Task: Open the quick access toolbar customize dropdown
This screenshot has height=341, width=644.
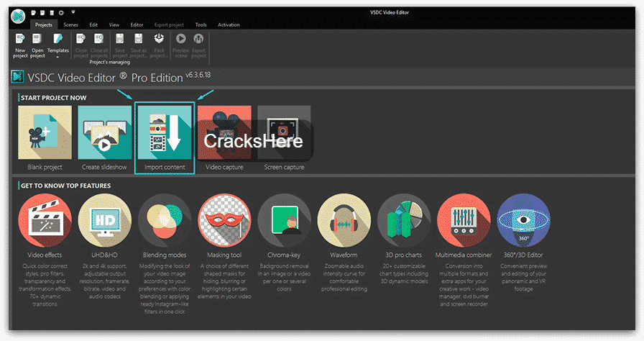Action: point(73,13)
